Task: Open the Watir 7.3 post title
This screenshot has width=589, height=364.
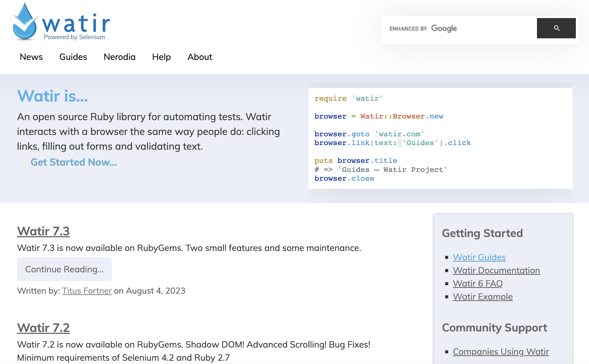Action: point(43,231)
